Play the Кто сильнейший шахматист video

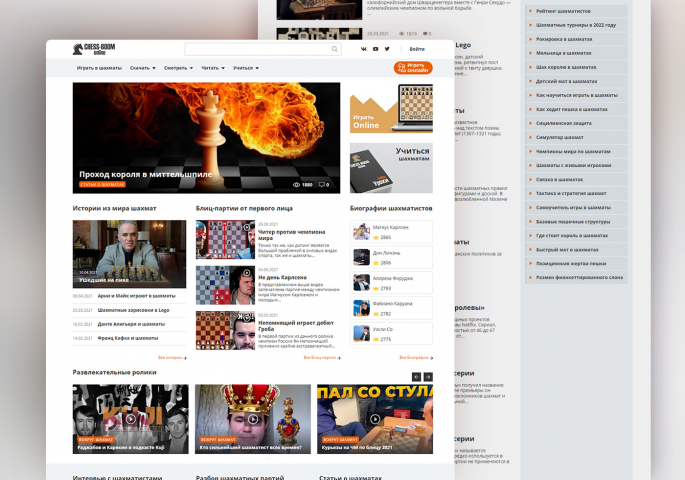[253, 419]
